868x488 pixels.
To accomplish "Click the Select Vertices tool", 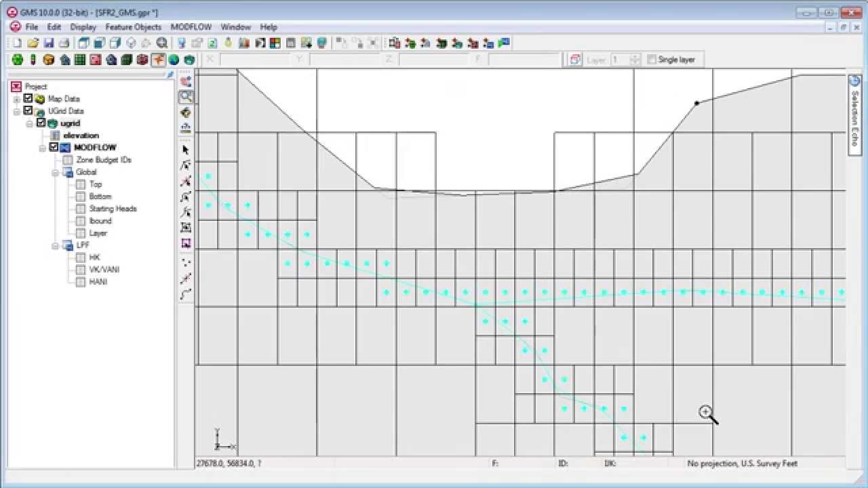I will point(186,181).
